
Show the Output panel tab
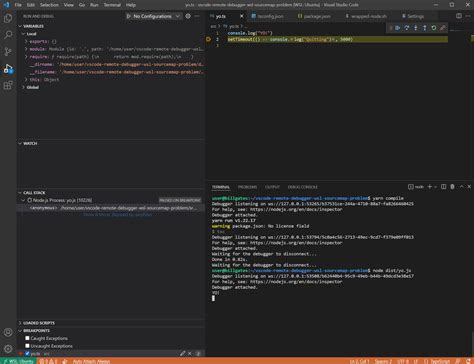pos(272,187)
